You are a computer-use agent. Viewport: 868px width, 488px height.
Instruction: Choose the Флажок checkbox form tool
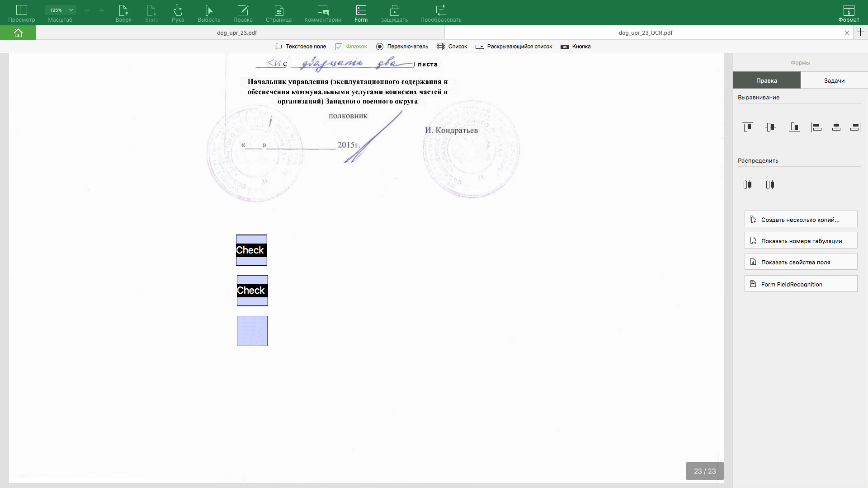(x=351, y=47)
